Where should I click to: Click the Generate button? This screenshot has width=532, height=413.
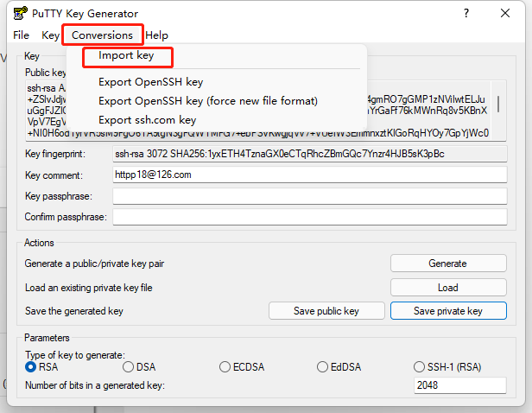point(448,264)
